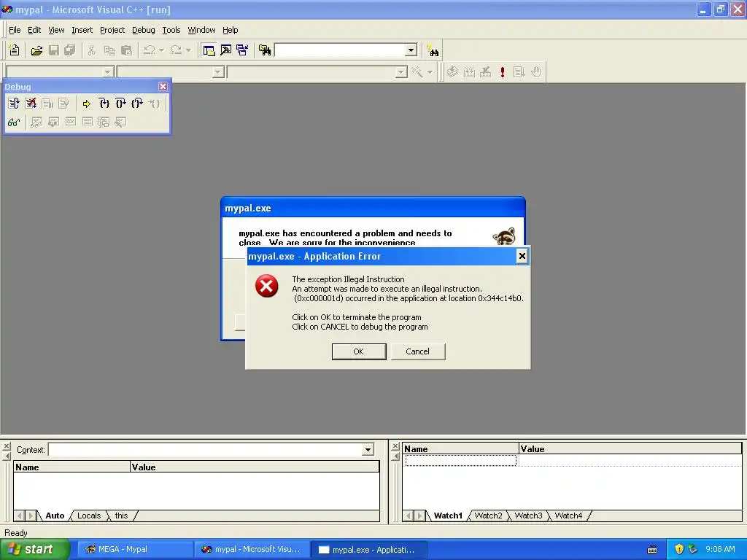Click the hand Insert/Remove Breakpoint icon
747x560 pixels.
click(x=536, y=72)
